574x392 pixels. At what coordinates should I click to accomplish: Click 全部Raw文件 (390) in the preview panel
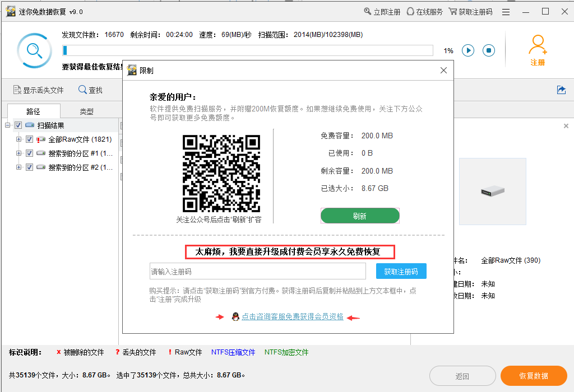511,260
